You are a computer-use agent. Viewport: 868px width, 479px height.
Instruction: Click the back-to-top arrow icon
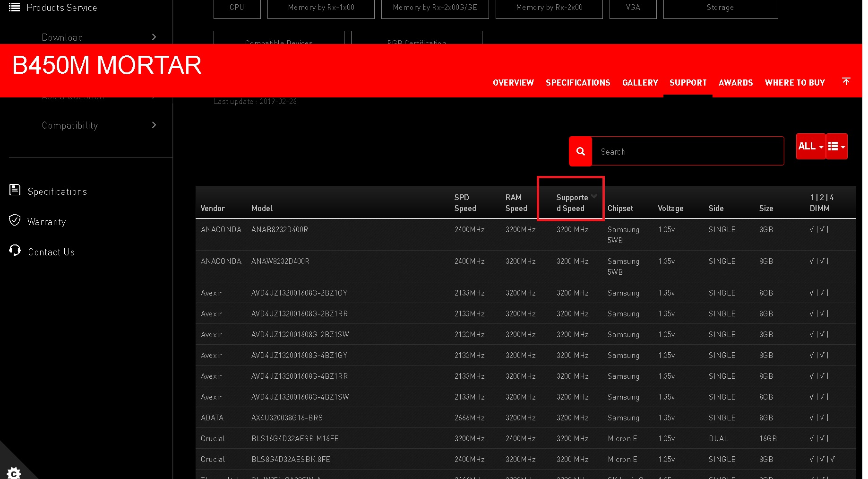pyautogui.click(x=846, y=81)
